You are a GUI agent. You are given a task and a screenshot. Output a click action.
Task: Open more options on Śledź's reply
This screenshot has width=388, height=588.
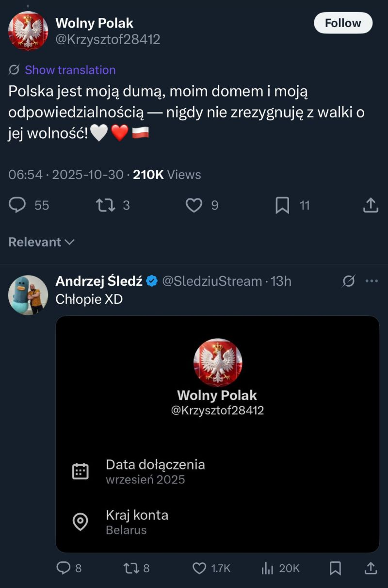(x=372, y=281)
